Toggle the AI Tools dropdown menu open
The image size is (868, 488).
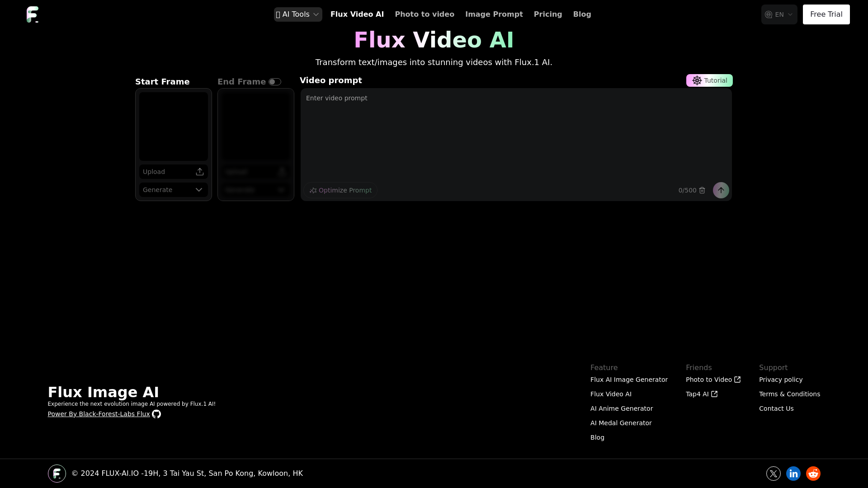[x=297, y=14]
